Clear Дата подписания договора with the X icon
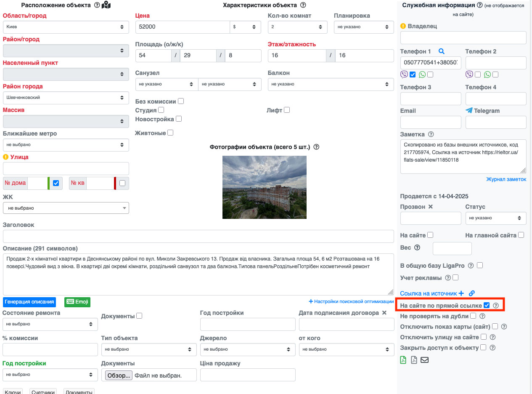The height and width of the screenshot is (394, 532). (x=384, y=313)
